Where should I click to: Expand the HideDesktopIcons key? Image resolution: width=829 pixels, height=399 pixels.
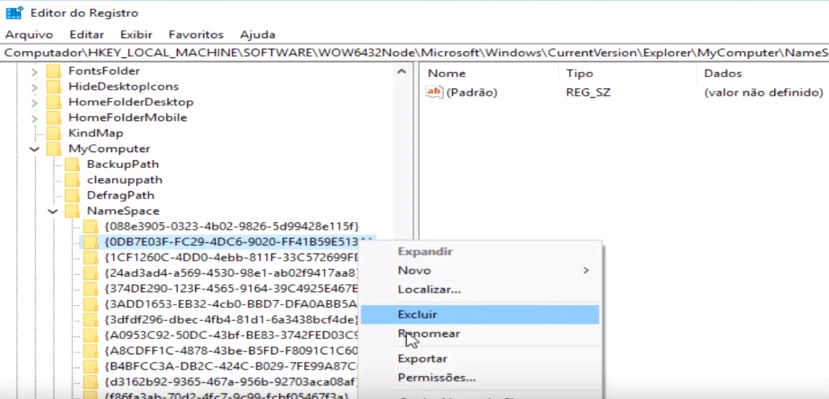click(x=34, y=87)
